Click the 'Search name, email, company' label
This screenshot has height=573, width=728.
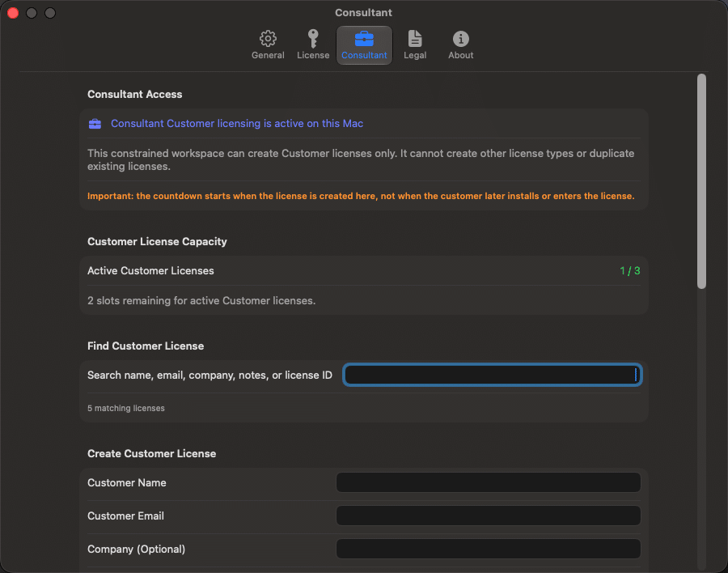210,375
